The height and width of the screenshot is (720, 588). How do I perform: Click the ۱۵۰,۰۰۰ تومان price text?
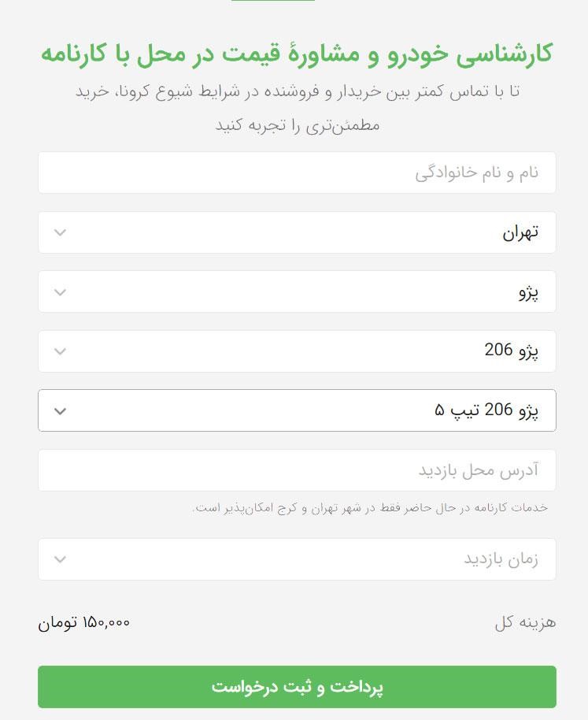(x=84, y=622)
